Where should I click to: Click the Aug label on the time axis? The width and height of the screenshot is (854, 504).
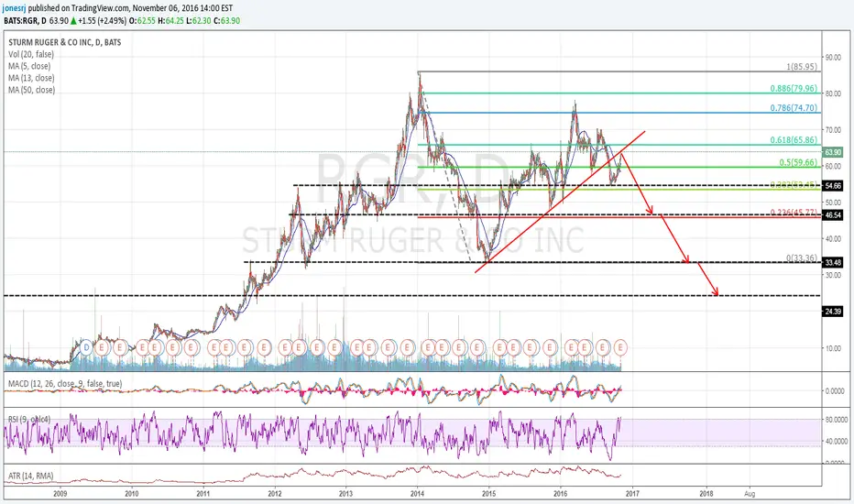[750, 494]
